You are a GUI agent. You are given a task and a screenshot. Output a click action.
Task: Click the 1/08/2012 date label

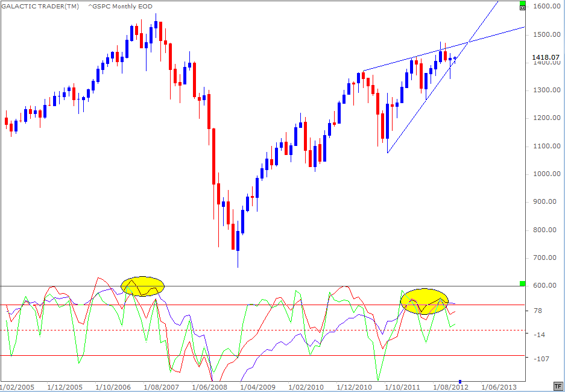pos(450,387)
